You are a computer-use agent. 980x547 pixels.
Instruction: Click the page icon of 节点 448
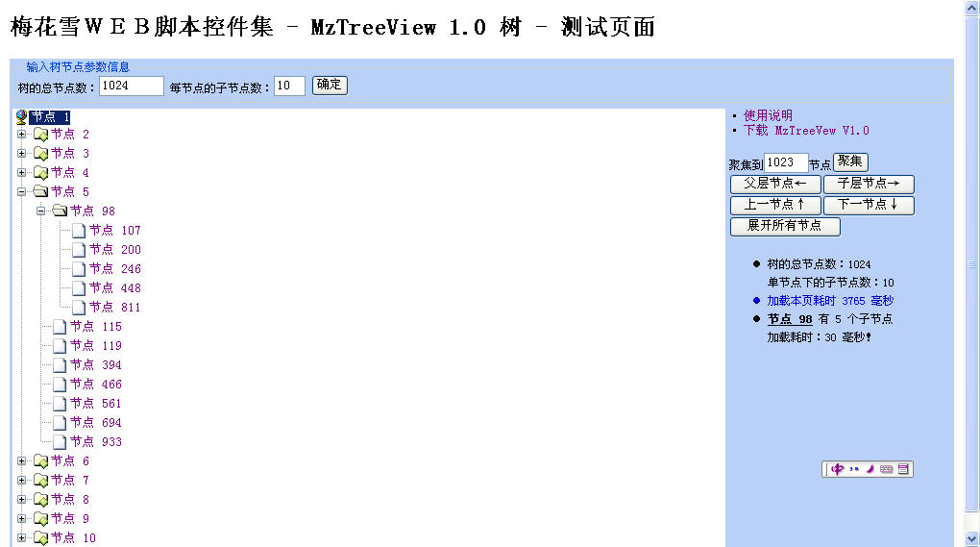tap(79, 288)
